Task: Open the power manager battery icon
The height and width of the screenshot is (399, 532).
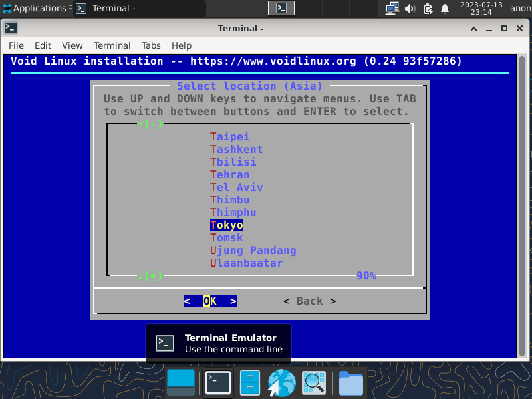Action: pos(428,9)
